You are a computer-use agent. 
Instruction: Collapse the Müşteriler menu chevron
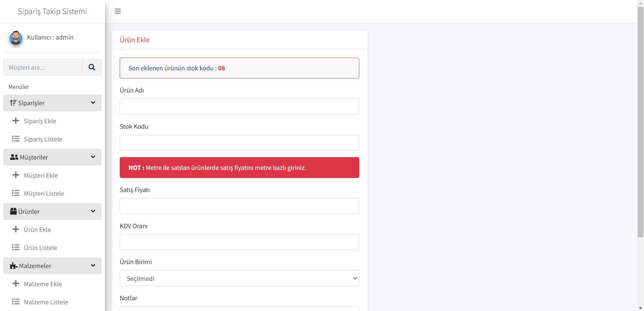[93, 157]
